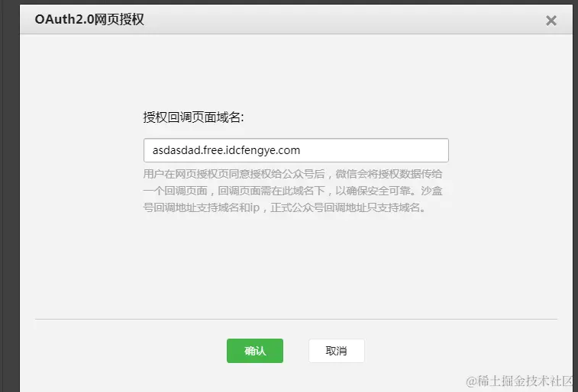Click the 取消 cancel button
578x392 pixels.
click(x=337, y=351)
